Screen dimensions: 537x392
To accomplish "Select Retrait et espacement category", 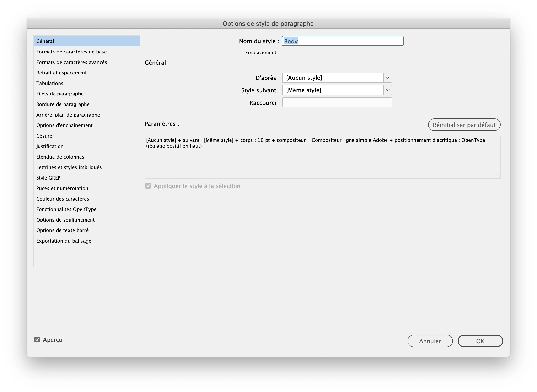I will pyautogui.click(x=61, y=73).
